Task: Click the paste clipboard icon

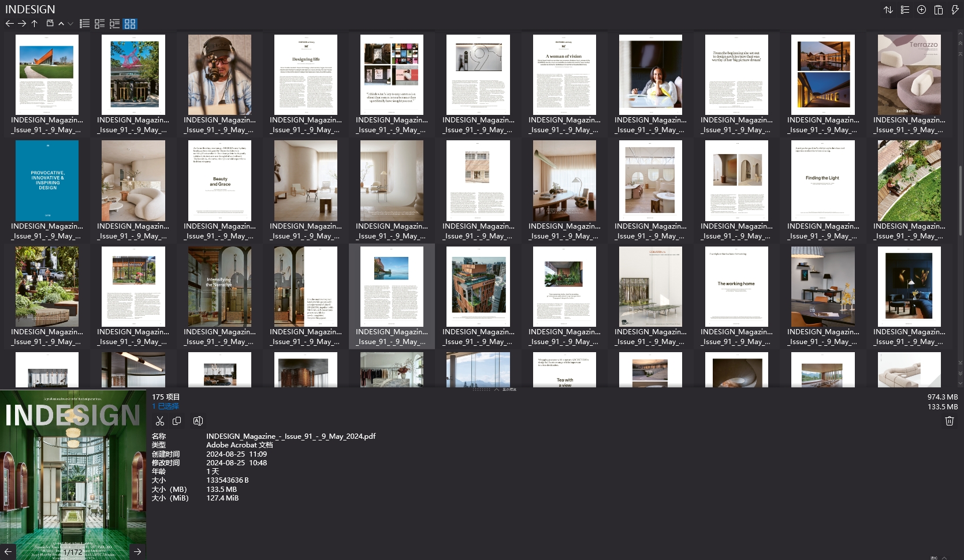Action: coord(939,10)
